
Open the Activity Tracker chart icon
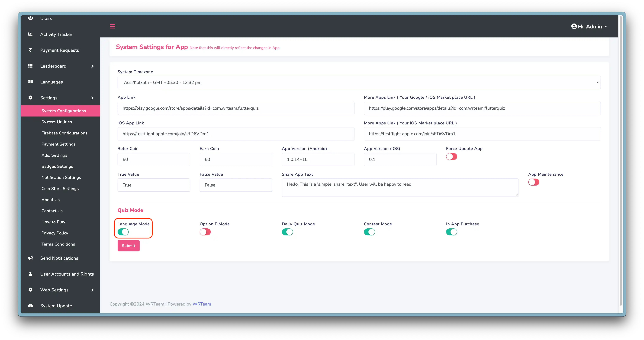coord(30,34)
